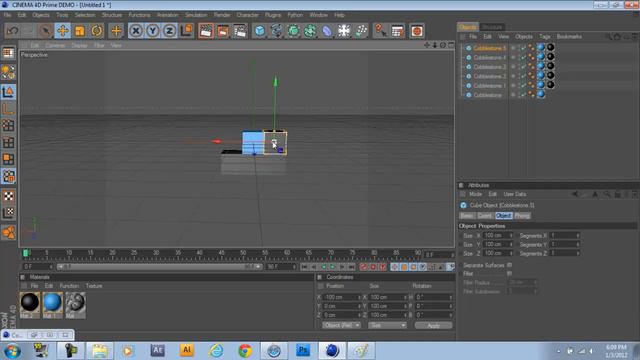Image resolution: width=640 pixels, height=360 pixels.
Task: Select the Cobblestone.5 object
Action: click(x=489, y=48)
